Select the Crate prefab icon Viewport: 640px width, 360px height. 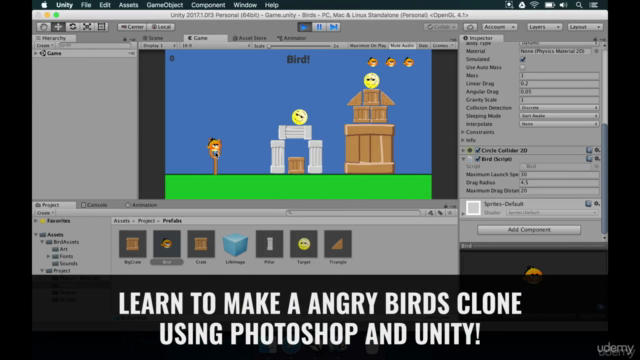click(201, 244)
